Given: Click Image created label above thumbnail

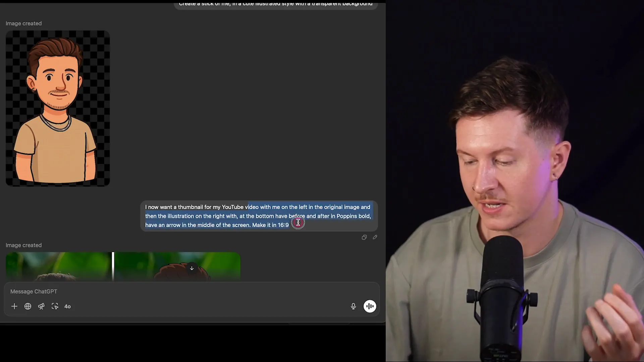Looking at the screenshot, I should 23,245.
